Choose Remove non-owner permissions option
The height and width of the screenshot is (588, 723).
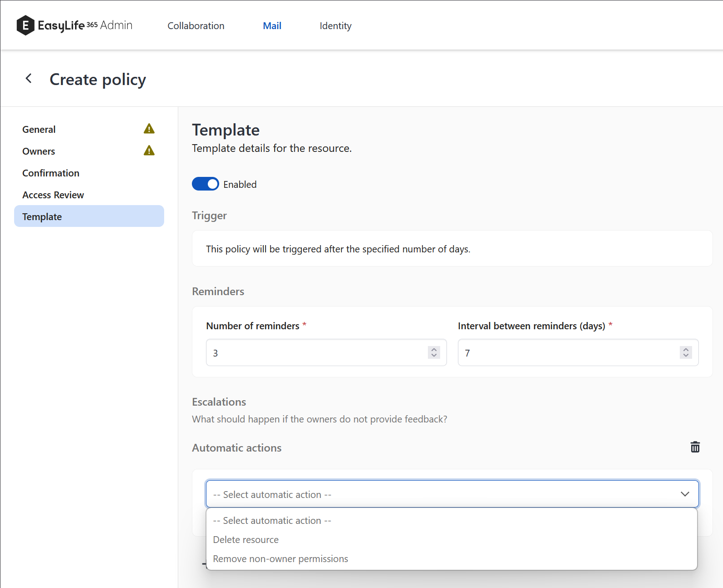(x=281, y=559)
